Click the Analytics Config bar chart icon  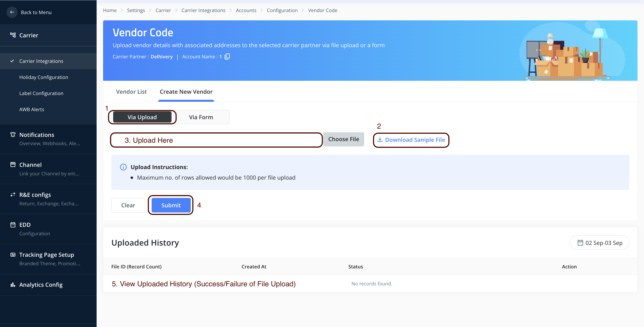click(x=13, y=285)
